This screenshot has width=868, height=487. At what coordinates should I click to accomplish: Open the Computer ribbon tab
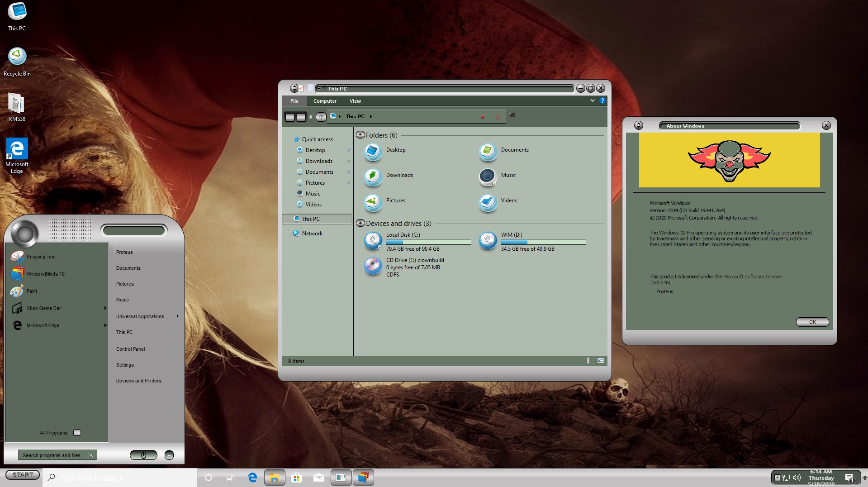coord(325,101)
